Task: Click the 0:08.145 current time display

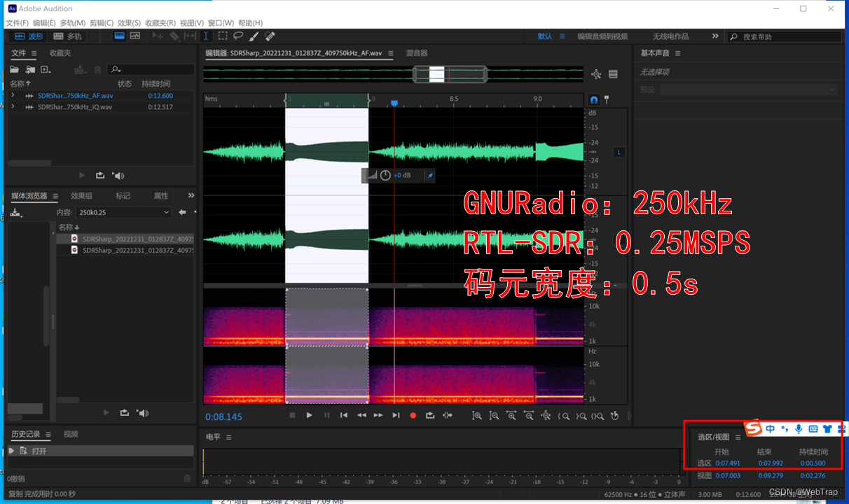Action: point(224,416)
